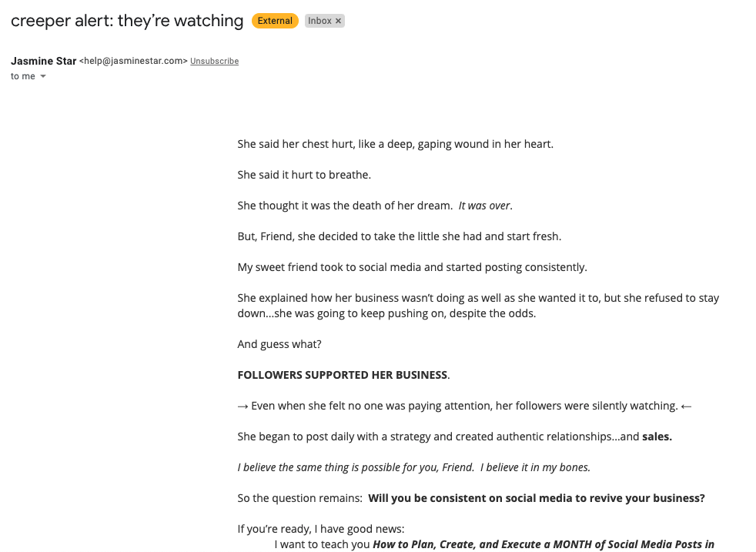Click the line "She said her chest hurt"
The image size is (756, 552).
tap(395, 144)
